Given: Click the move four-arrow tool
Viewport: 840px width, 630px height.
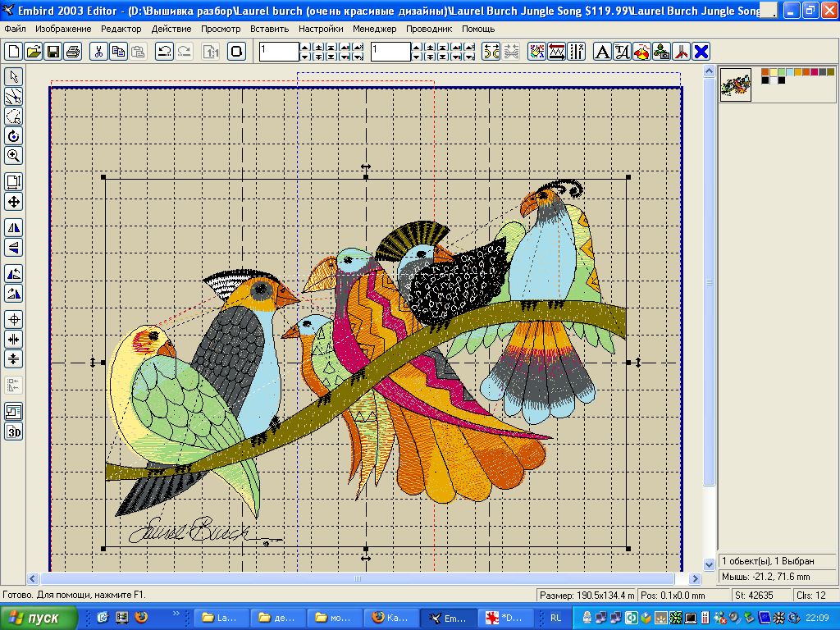Looking at the screenshot, I should tap(14, 202).
